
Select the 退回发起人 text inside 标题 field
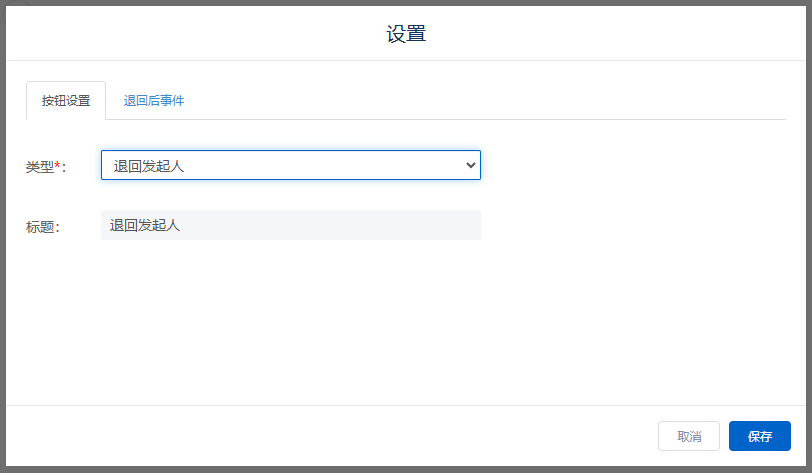[145, 226]
